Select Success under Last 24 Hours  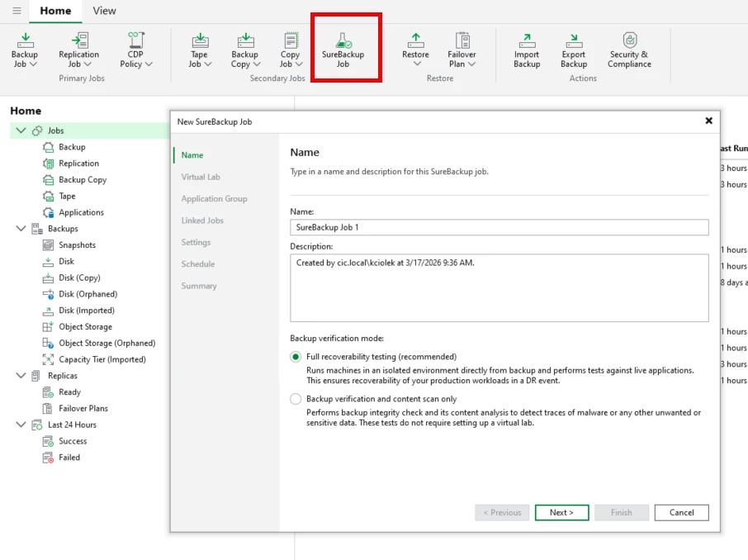(73, 440)
